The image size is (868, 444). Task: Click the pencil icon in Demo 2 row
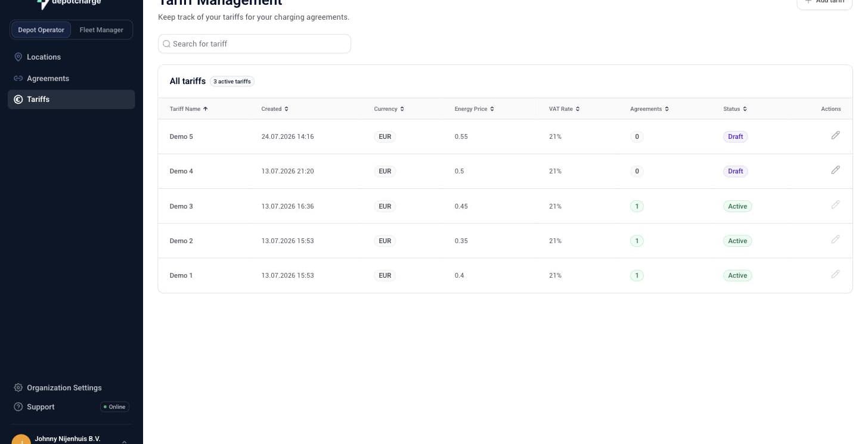[x=835, y=239]
